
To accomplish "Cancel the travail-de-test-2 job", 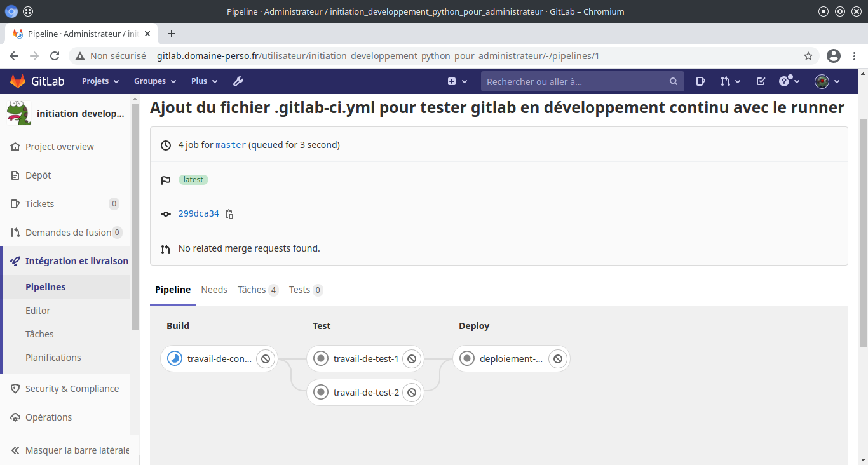I will [x=412, y=393].
